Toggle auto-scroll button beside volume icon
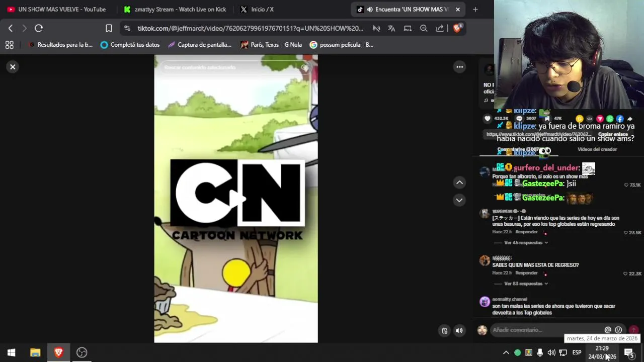 tap(444, 330)
